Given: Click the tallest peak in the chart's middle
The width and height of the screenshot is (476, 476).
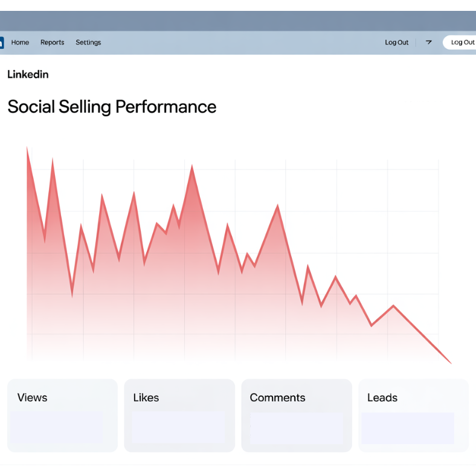Looking at the screenshot, I should tap(192, 166).
